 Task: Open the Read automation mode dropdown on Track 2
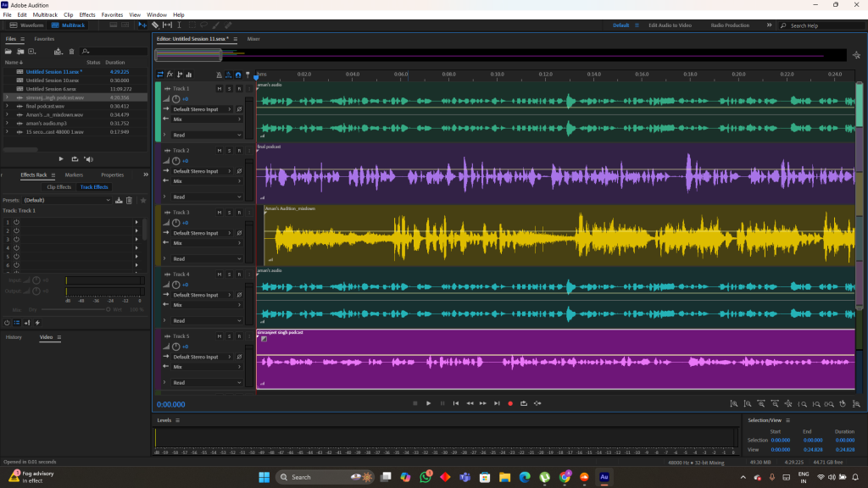point(206,197)
